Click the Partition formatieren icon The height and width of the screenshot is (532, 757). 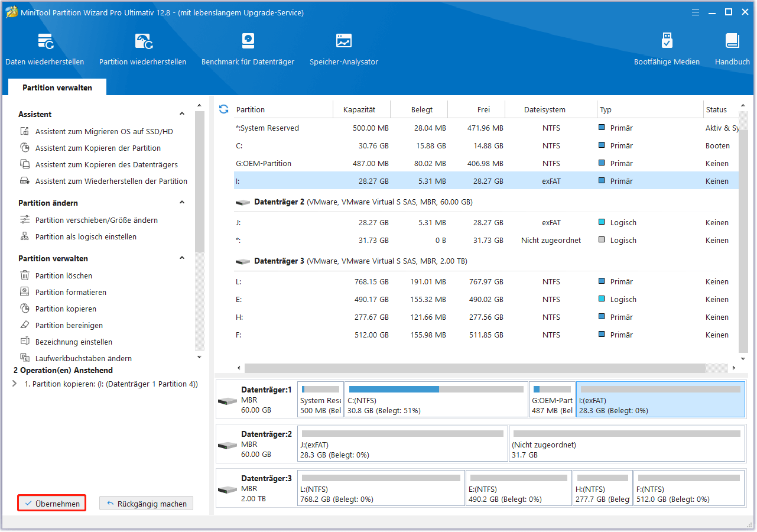click(25, 293)
